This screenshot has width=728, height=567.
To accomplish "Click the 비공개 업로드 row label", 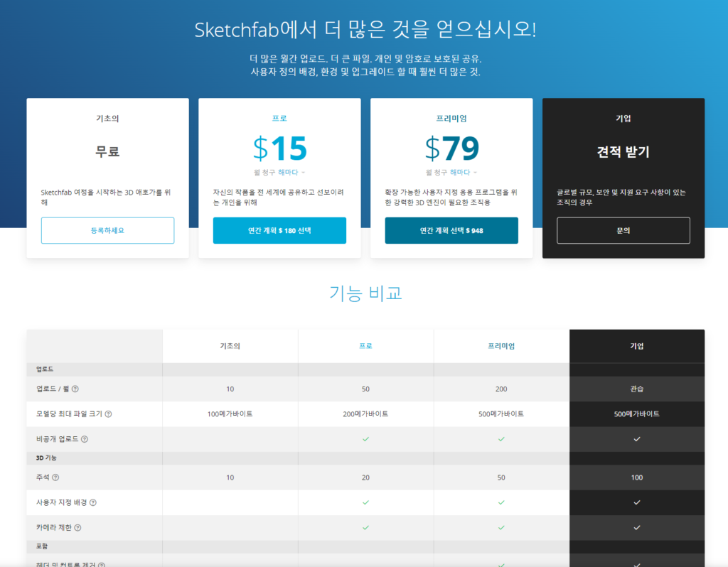I will [x=58, y=439].
